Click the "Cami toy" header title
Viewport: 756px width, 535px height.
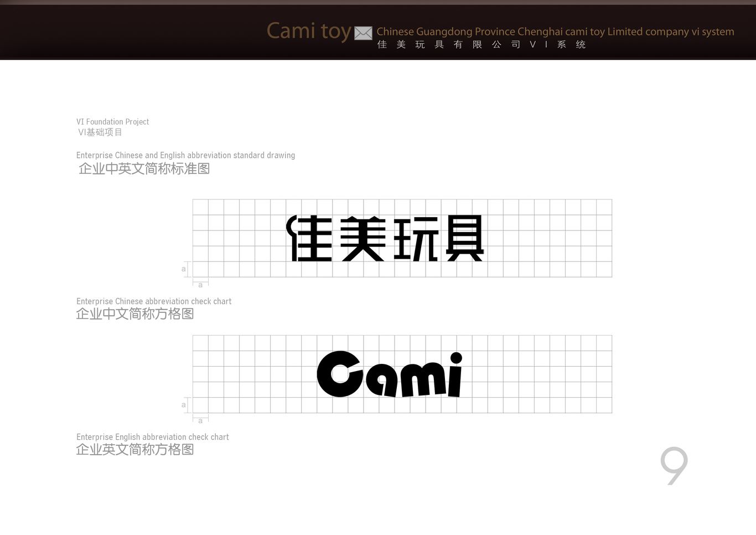309,31
